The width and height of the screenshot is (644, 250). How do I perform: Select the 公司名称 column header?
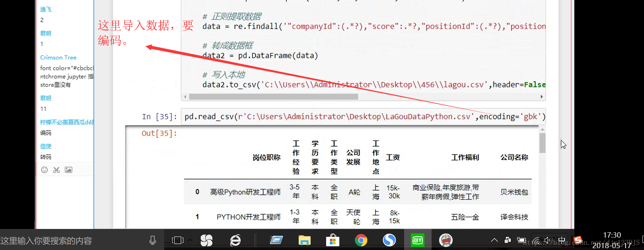coord(514,158)
